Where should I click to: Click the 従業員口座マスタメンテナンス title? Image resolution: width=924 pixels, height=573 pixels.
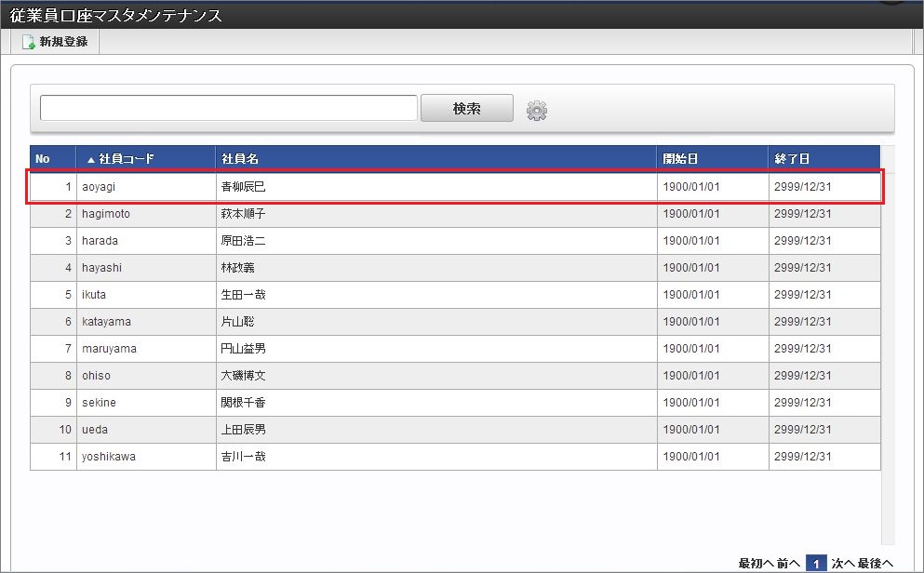[115, 15]
